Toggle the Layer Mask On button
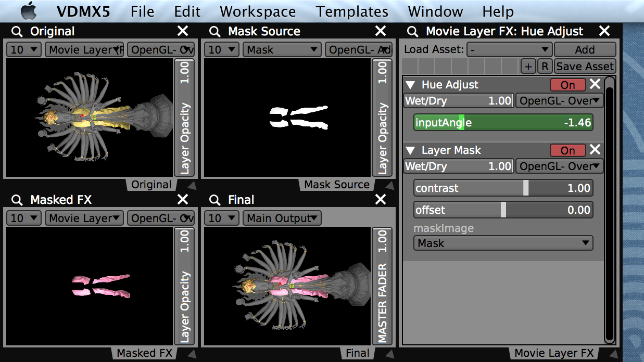The height and width of the screenshot is (362, 644). click(x=568, y=150)
